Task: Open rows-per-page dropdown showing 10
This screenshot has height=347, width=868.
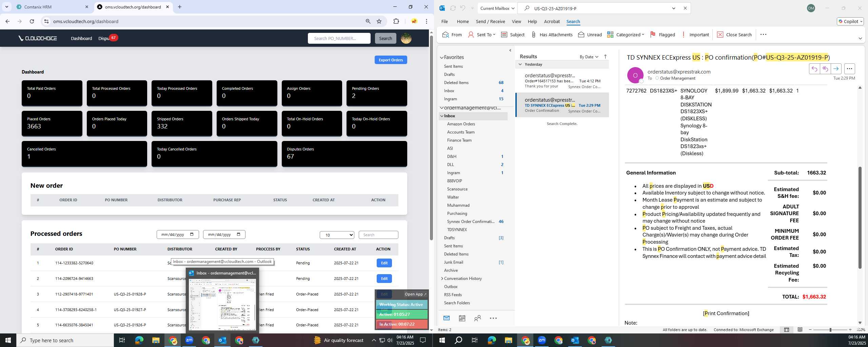Action: 337,235
